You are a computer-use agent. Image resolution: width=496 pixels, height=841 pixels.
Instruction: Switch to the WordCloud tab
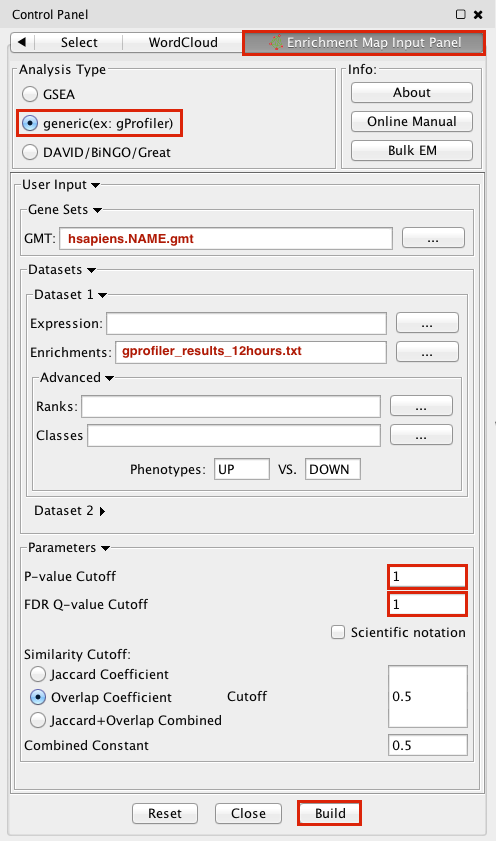(183, 42)
